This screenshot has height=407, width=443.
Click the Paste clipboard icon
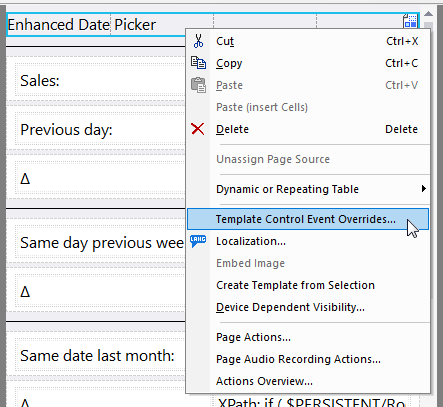[198, 85]
